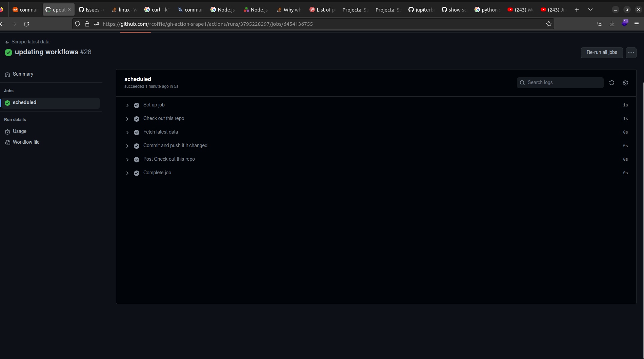644x359 pixels.
Task: Click the green success icon beside run title
Action: 8,52
